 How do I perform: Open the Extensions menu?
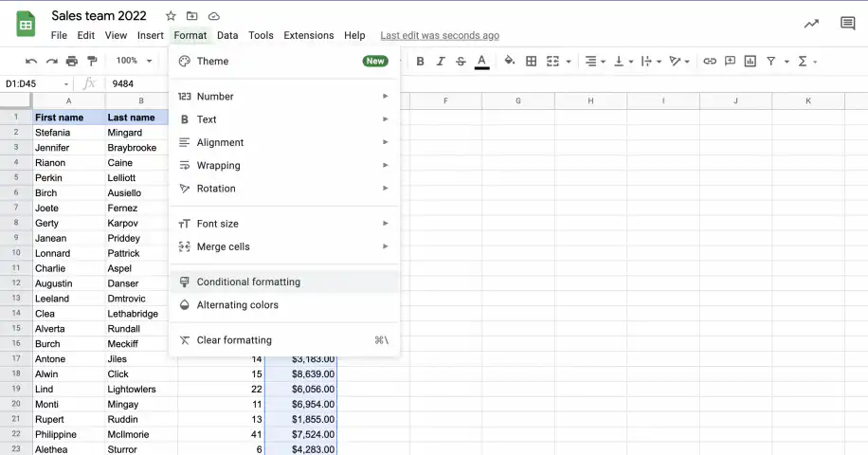click(x=308, y=35)
